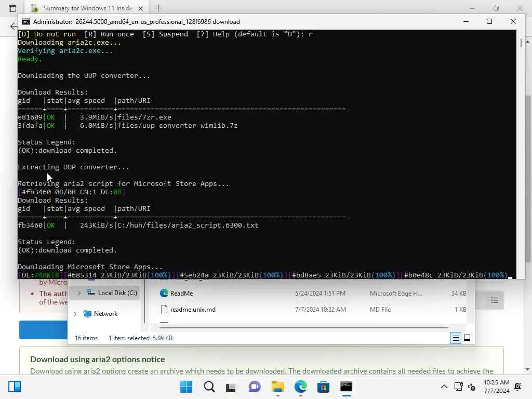
Task: Switch to Command Prompt taskbar icon
Action: click(346, 387)
